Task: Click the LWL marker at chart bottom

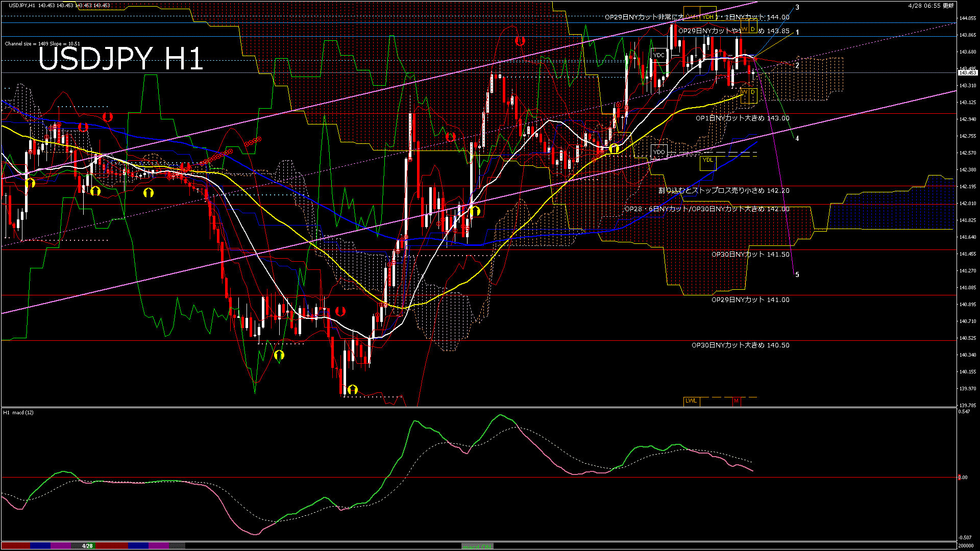Action: [691, 401]
